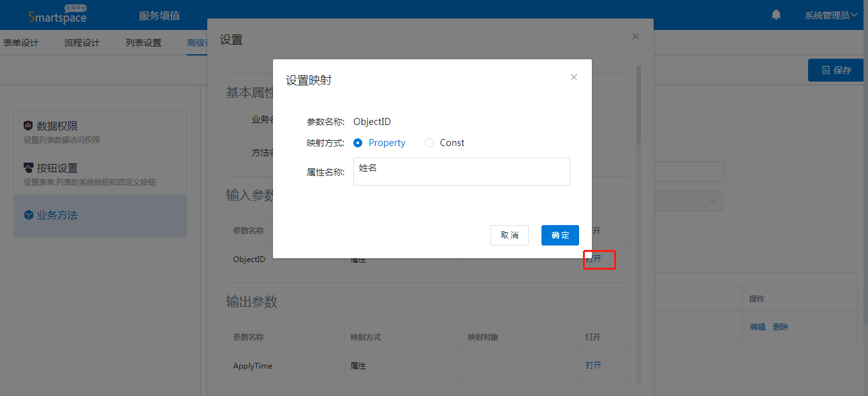Click the 取消 button

(x=510, y=235)
